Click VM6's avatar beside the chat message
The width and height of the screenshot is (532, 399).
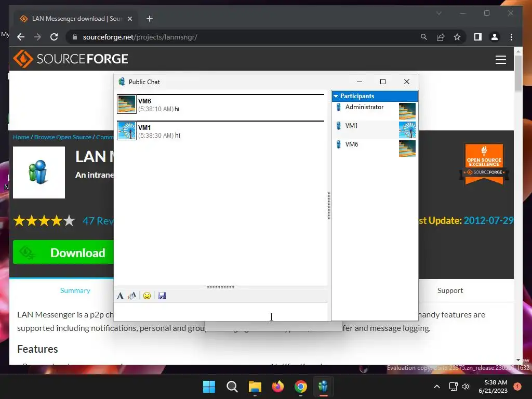pyautogui.click(x=127, y=104)
